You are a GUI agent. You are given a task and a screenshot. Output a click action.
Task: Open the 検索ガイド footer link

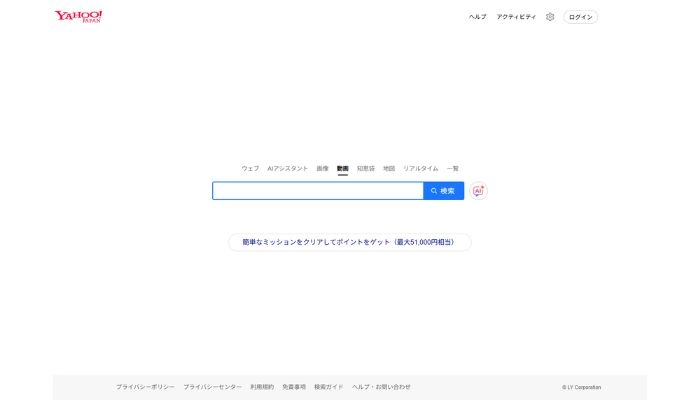[x=328, y=387]
